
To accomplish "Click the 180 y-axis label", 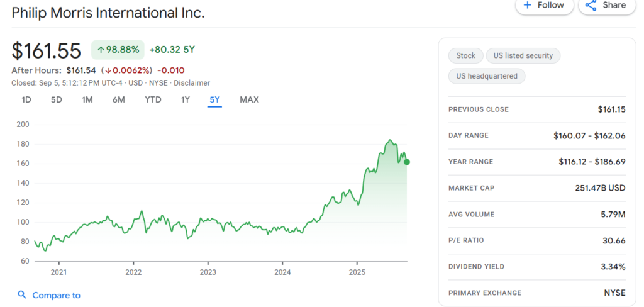I will coord(23,144).
